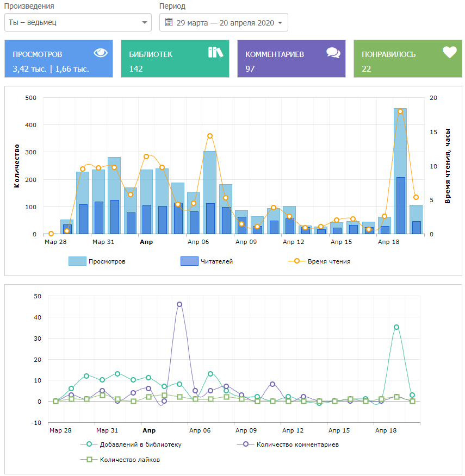Viewport: 465px width, 476px height.
Task: Click the calendar icon in period picker
Action: tap(169, 23)
